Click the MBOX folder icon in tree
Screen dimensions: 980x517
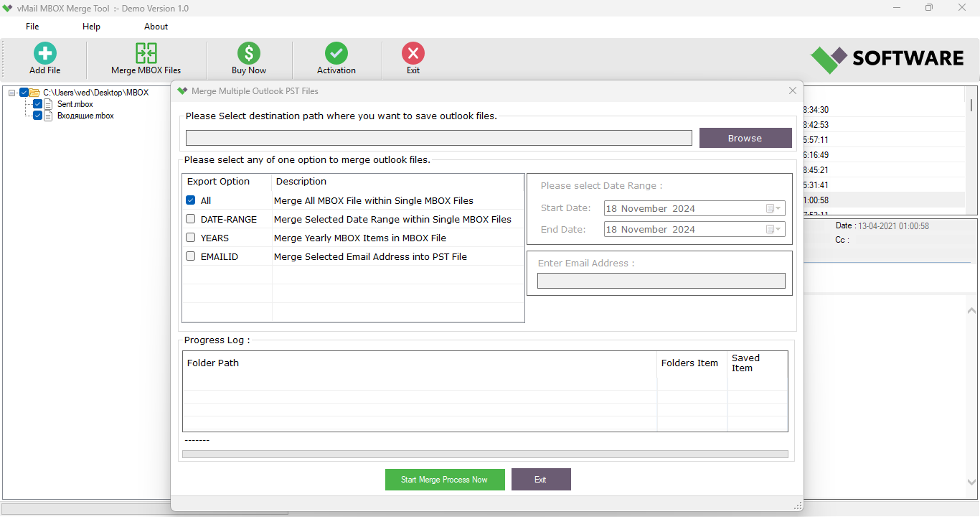pyautogui.click(x=34, y=93)
